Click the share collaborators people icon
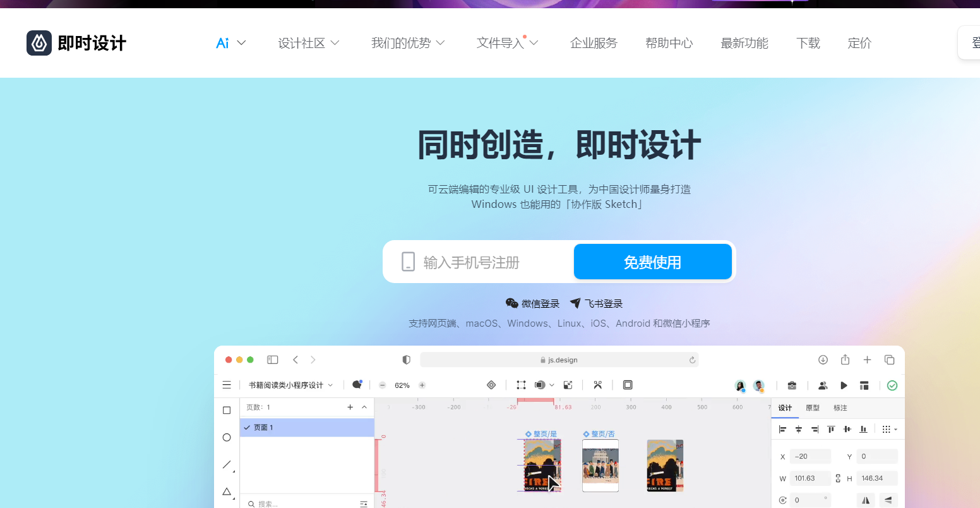This screenshot has width=980, height=508. [822, 385]
